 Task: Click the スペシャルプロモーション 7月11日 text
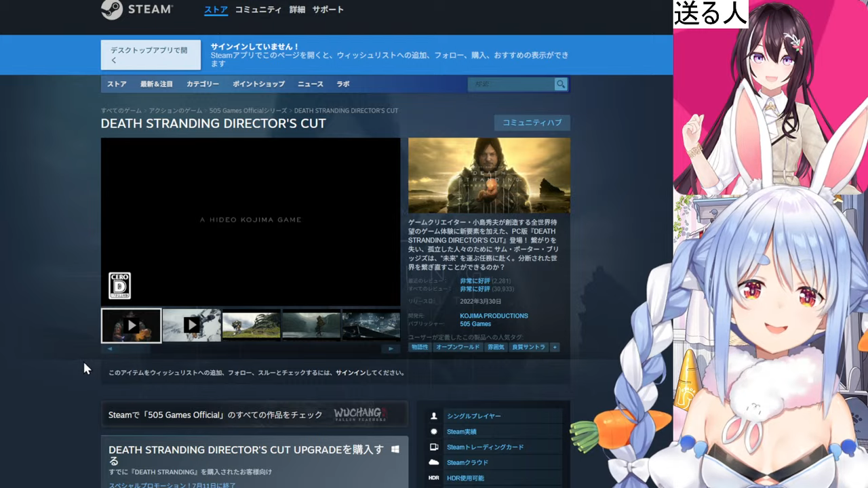(172, 485)
